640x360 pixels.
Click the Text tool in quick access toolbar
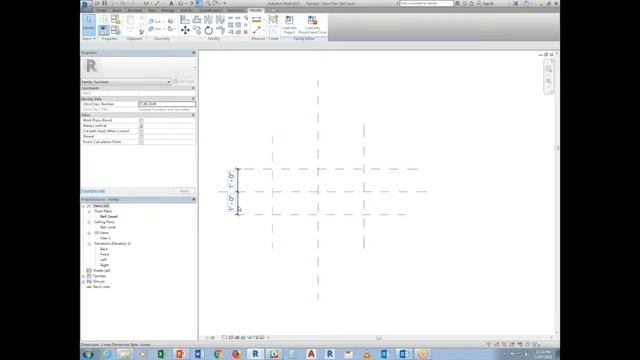point(171,3)
